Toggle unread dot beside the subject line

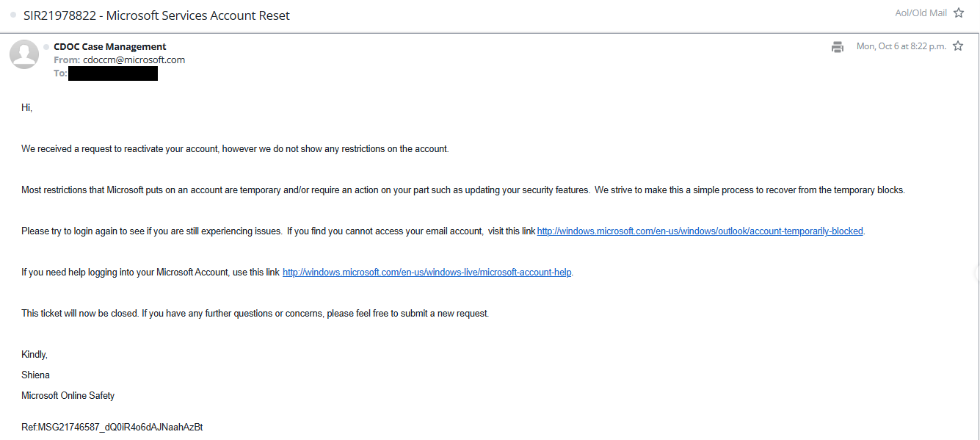(13, 15)
